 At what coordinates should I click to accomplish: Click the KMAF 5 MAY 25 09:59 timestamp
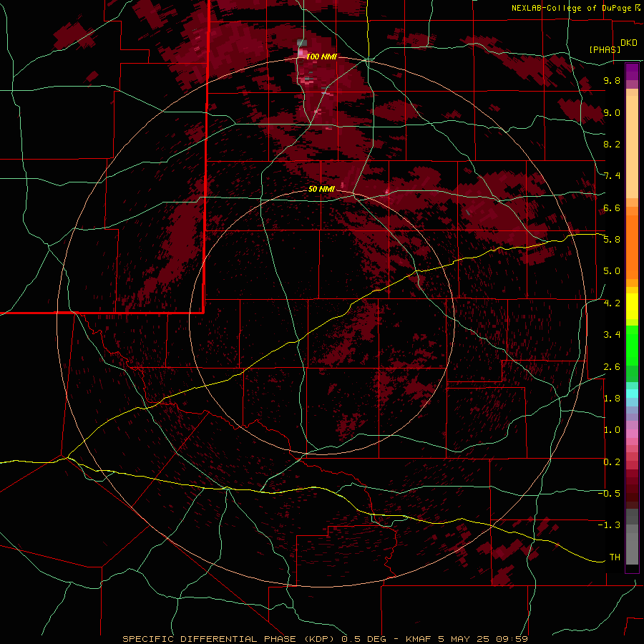point(467,639)
